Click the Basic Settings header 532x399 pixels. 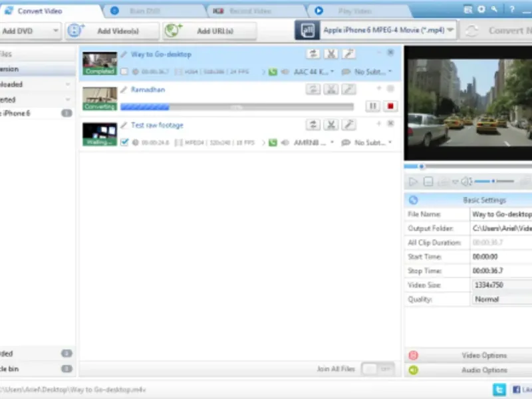[x=469, y=200]
